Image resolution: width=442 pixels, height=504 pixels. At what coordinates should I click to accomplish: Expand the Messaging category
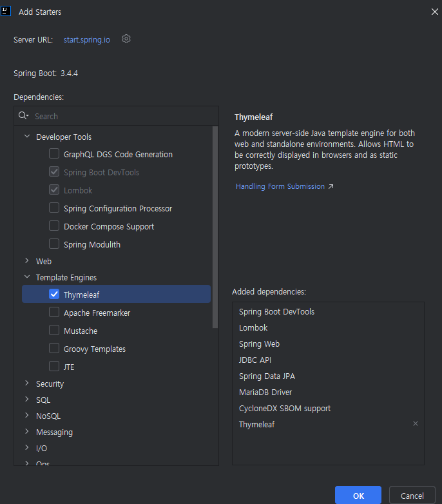(27, 431)
